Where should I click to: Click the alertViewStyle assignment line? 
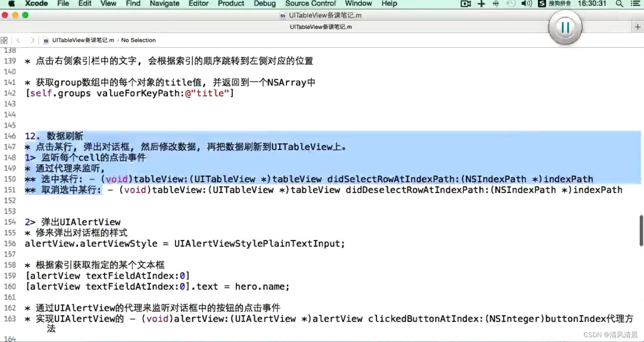[185, 244]
